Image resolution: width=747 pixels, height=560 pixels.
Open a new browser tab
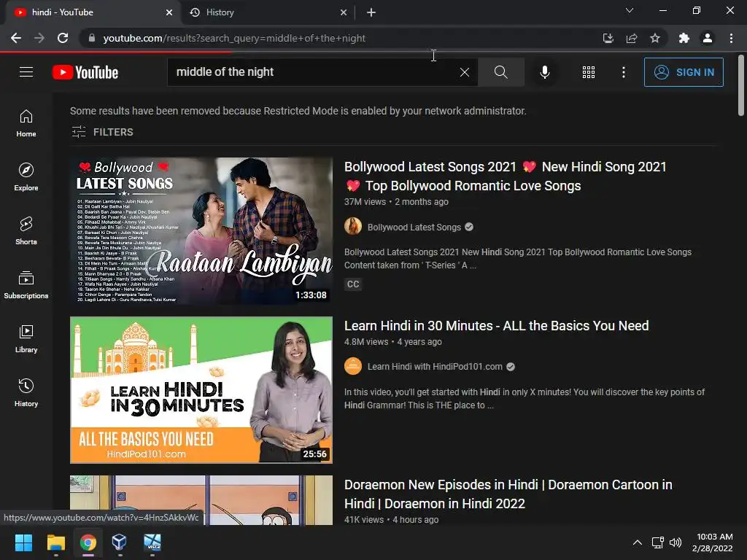371,12
